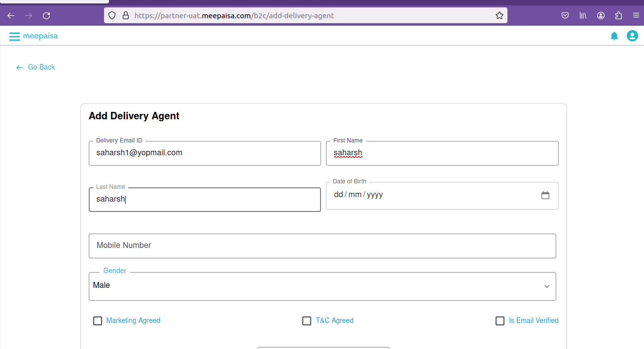This screenshot has height=349, width=644.
Task: Click the browser URL address bar
Action: pos(306,16)
